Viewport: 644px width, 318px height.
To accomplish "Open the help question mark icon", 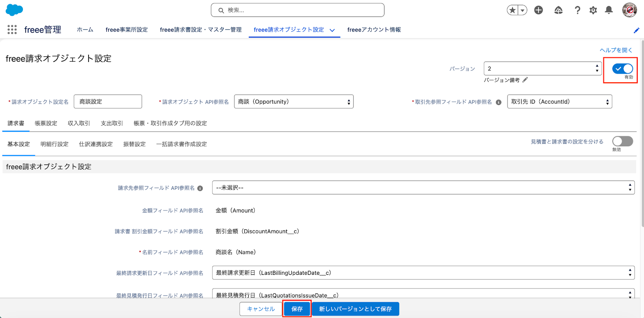I will click(577, 10).
